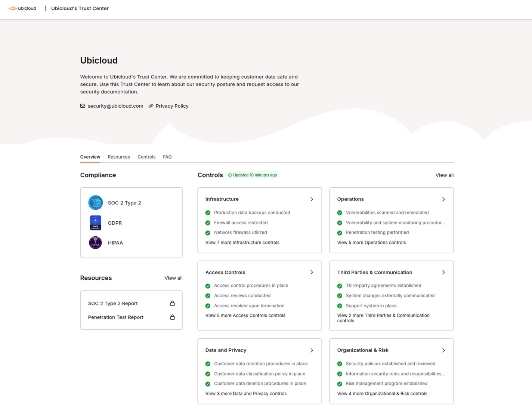Expand the Infrastructure card chevron

tap(312, 199)
